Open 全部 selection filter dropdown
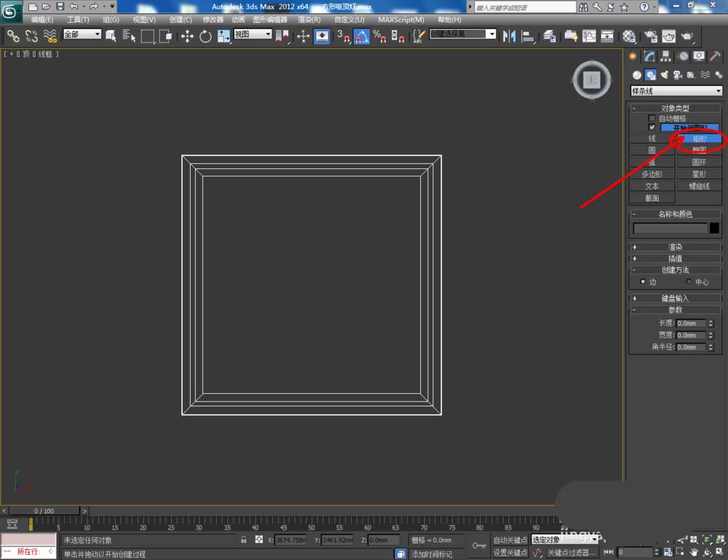Screen dimensions: 728x560 coord(82,34)
